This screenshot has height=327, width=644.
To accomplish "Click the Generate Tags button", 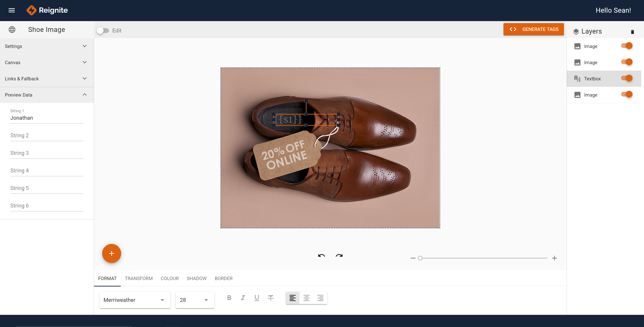I will pyautogui.click(x=533, y=29).
